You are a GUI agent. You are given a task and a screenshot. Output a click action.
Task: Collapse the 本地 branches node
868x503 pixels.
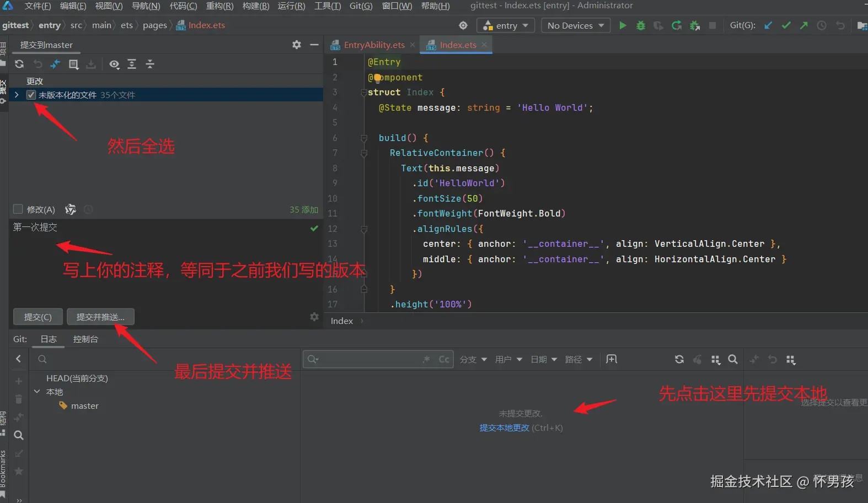[37, 392]
